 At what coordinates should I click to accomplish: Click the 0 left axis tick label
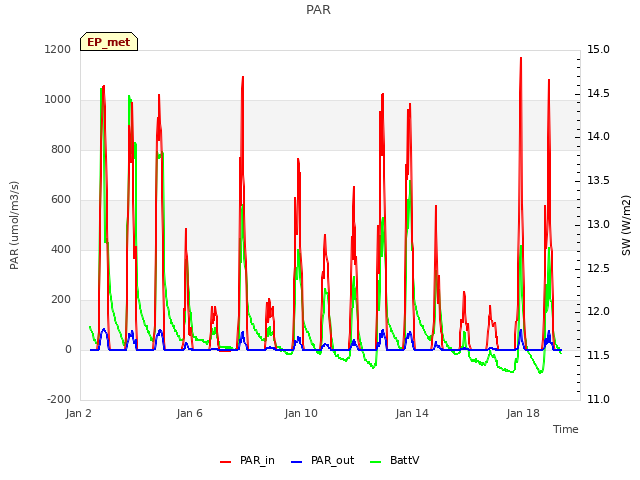point(68,349)
